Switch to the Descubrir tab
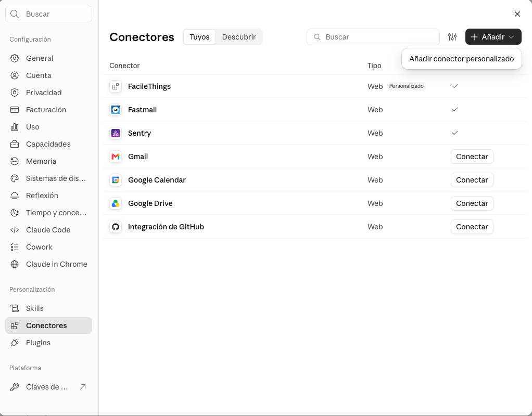 point(239,37)
